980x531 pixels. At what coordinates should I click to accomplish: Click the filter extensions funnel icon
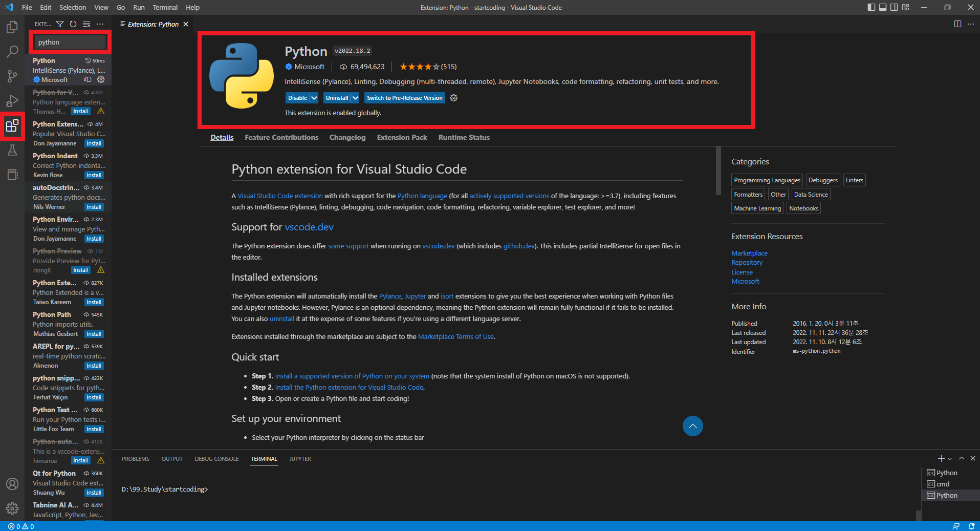[x=60, y=24]
